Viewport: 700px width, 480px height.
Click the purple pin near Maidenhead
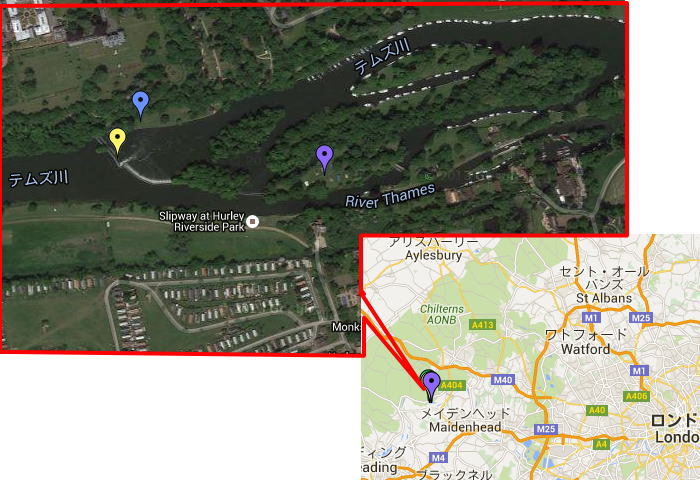point(432,386)
